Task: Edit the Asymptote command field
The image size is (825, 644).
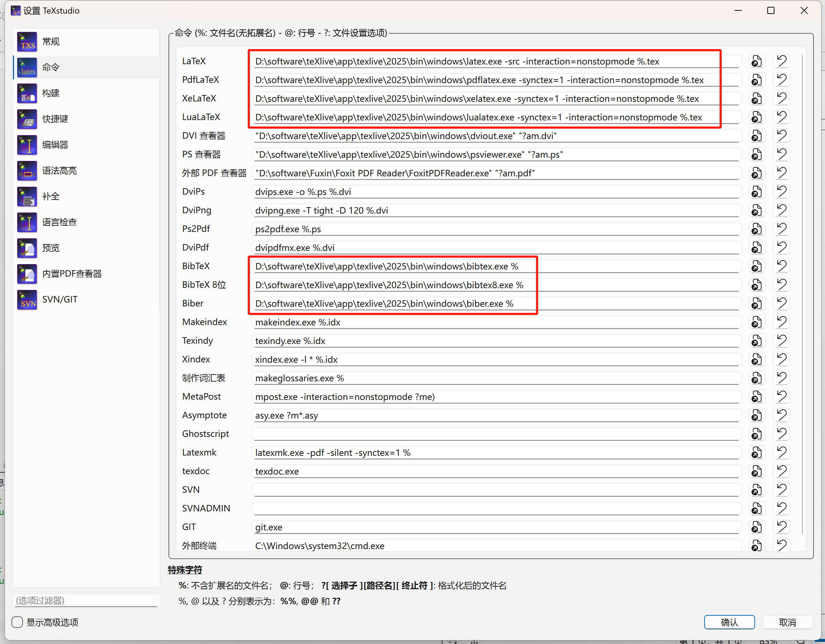Action: click(x=496, y=416)
